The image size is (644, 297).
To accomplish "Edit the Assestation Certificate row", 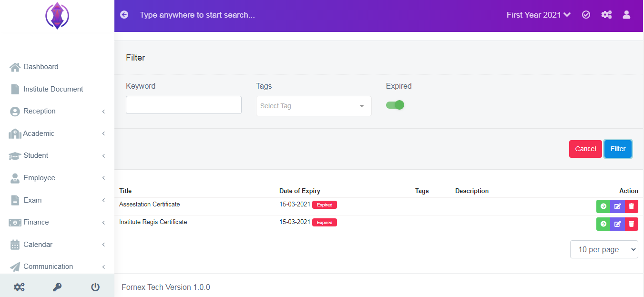I will (617, 206).
